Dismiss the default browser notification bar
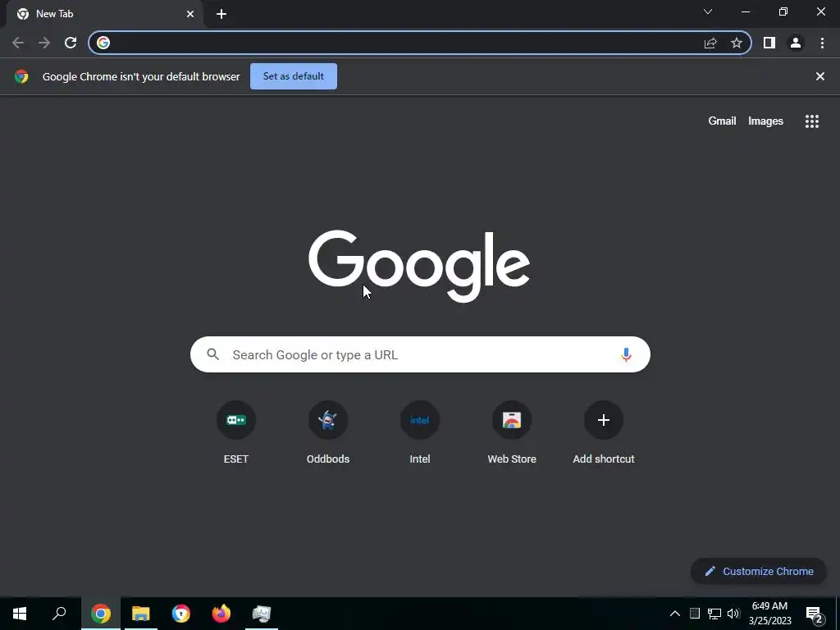840x630 pixels. pos(819,76)
